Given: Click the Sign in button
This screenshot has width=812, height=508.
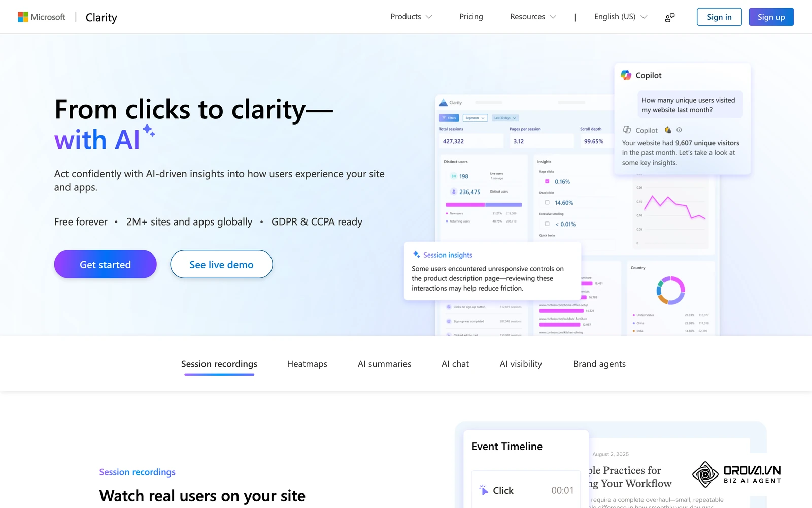Looking at the screenshot, I should (x=719, y=17).
